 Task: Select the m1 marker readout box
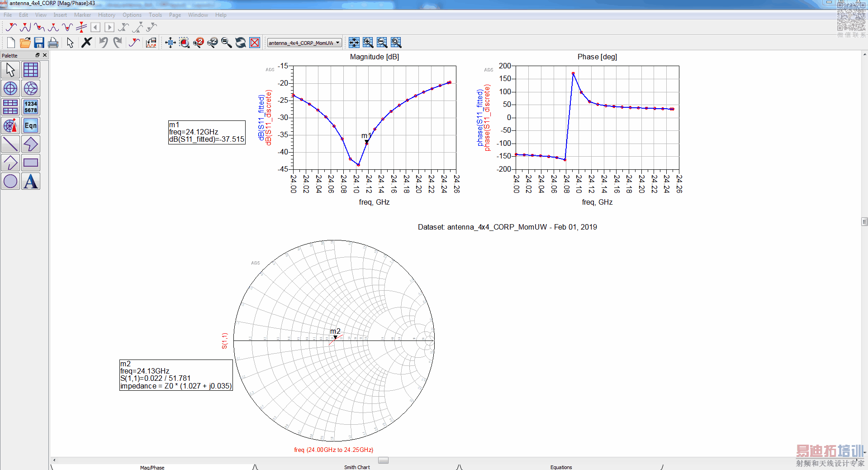[207, 132]
